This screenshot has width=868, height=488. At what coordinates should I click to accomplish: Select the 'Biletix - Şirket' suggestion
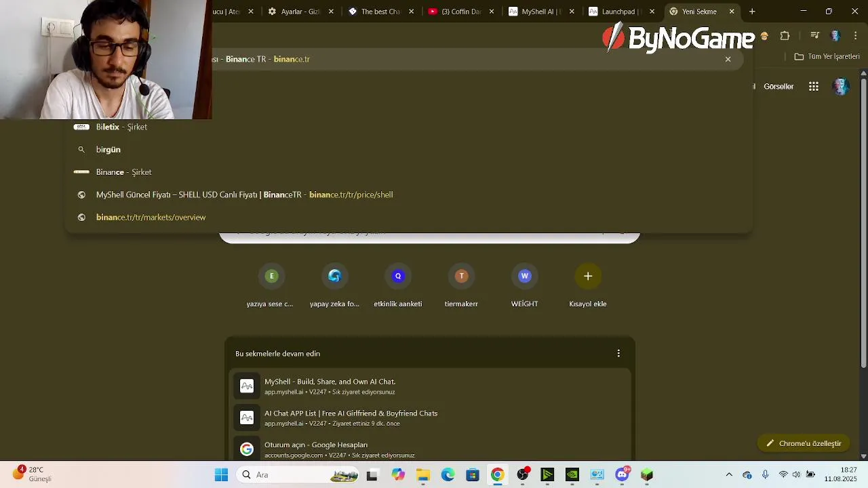click(409, 127)
